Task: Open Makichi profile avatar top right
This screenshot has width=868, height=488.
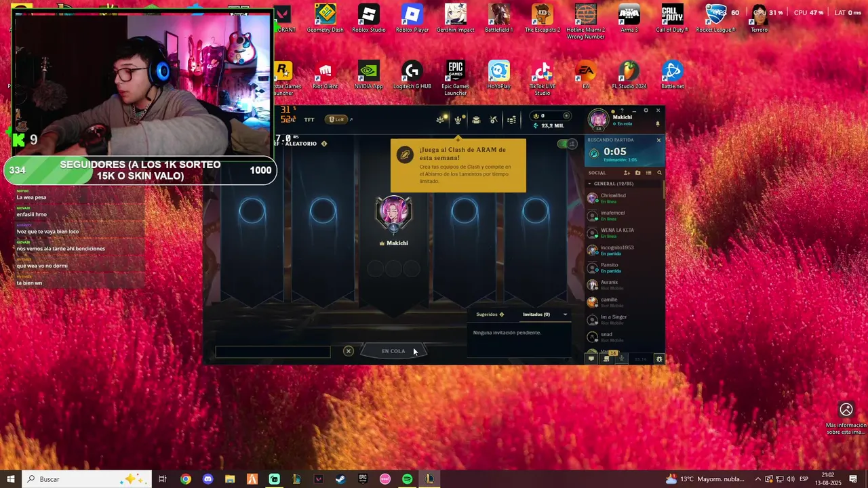Action: tap(599, 119)
